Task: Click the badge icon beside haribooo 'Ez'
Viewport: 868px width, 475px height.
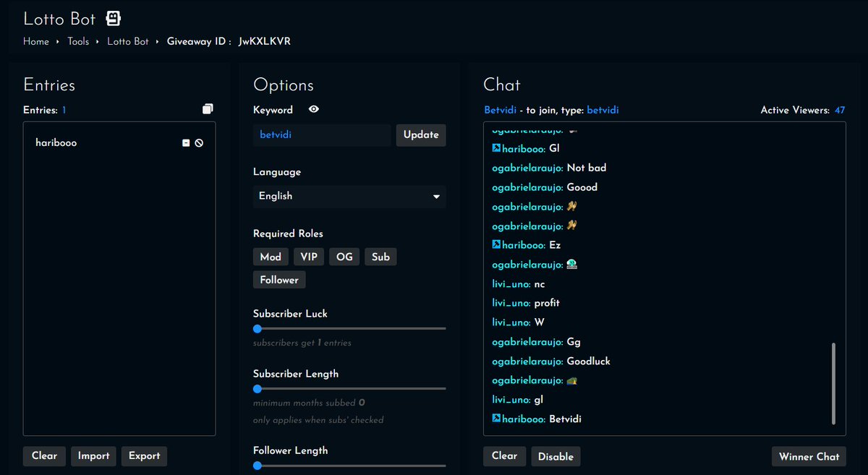Action: (x=496, y=245)
